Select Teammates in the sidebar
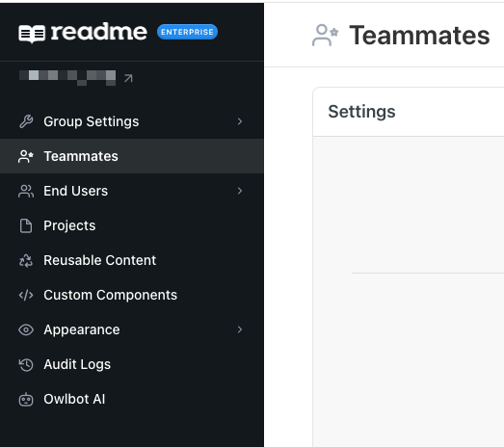504x447 pixels. 132,156
